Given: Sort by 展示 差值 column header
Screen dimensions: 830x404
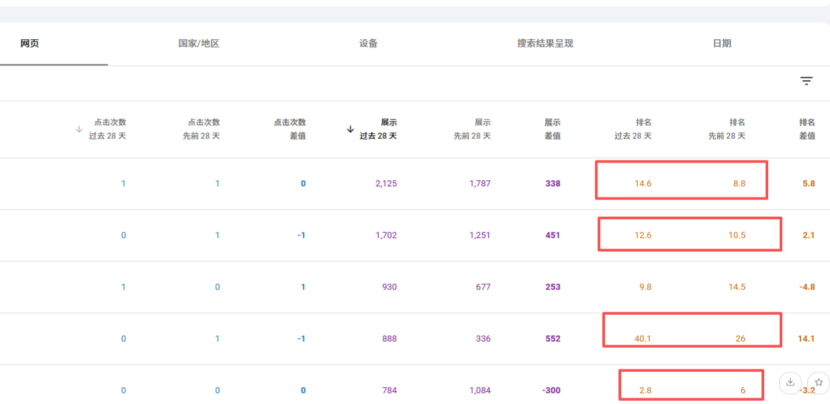Looking at the screenshot, I should [x=552, y=128].
